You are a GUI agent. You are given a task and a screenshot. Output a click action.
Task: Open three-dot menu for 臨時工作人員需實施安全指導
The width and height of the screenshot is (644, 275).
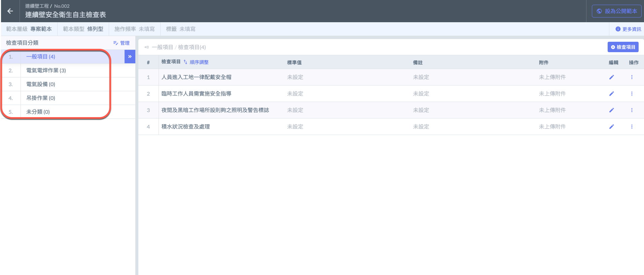(x=632, y=94)
